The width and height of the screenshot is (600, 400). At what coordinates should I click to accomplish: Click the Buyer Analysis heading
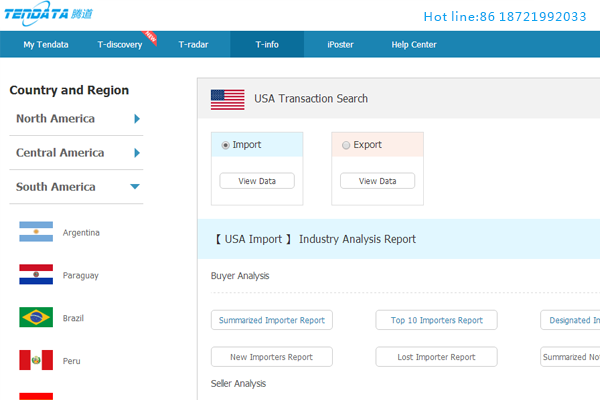pos(240,276)
